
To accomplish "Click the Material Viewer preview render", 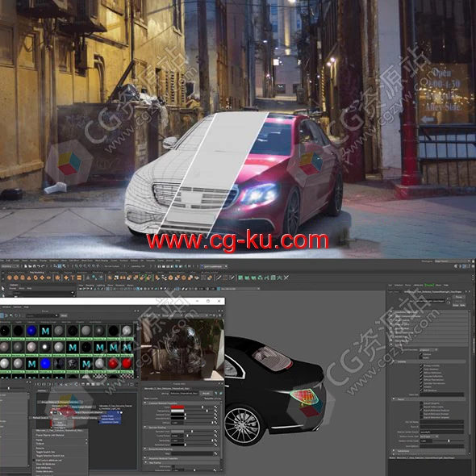I will (182, 349).
